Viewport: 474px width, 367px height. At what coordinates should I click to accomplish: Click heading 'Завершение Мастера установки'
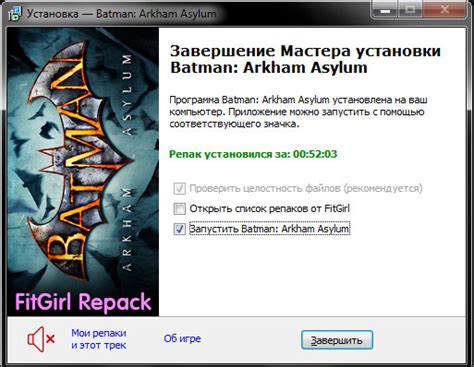(305, 51)
